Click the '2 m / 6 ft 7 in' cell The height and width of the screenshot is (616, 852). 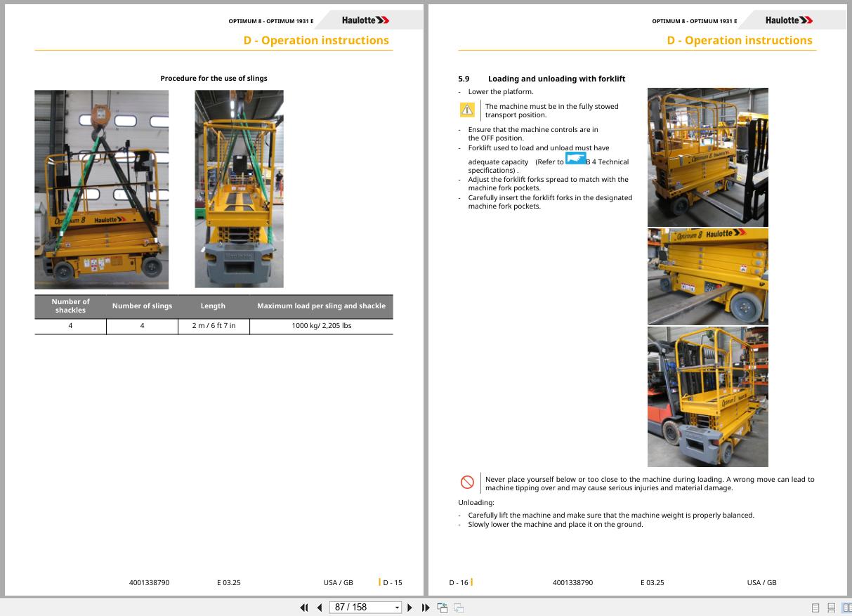(x=214, y=326)
